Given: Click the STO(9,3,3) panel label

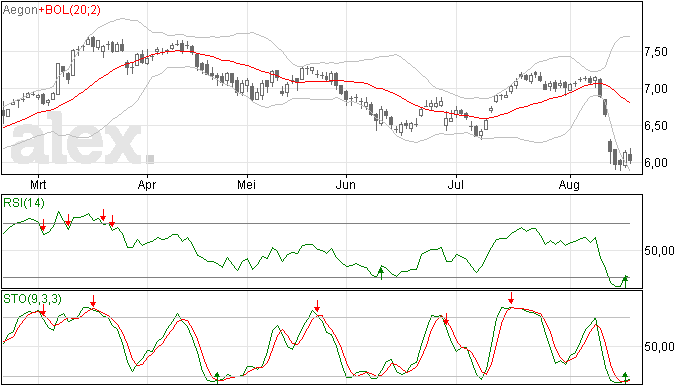Looking at the screenshot, I should pyautogui.click(x=32, y=299).
